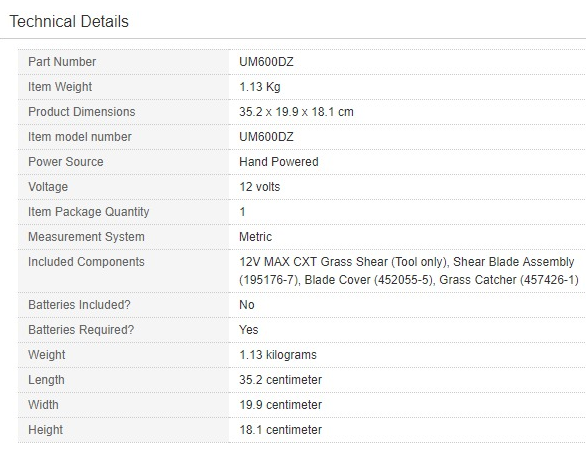
Task: Click the 1.13 kilograms weight value
Action: click(278, 355)
